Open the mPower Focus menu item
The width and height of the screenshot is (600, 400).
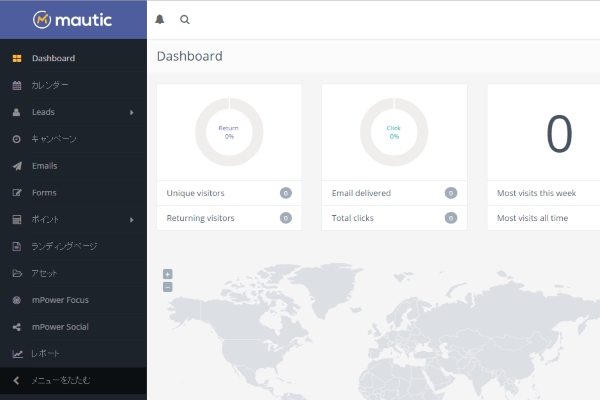(x=60, y=300)
